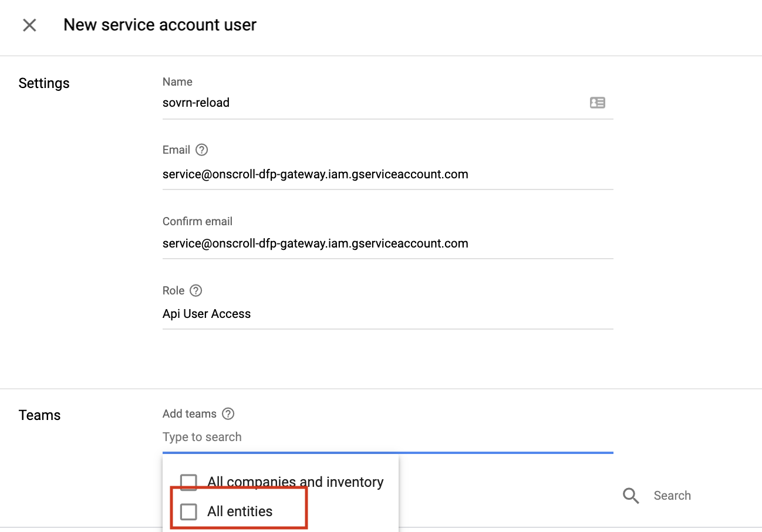The image size is (762, 532).
Task: Choose the All companies and inventory option label
Action: 295,482
